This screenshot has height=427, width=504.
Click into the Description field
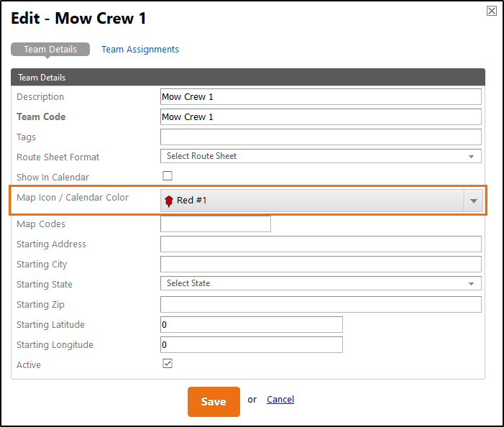click(x=321, y=97)
